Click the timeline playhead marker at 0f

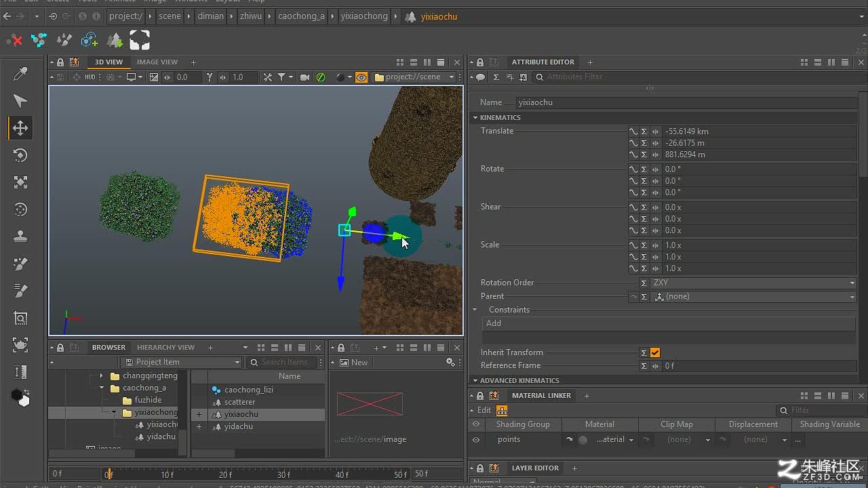108,474
